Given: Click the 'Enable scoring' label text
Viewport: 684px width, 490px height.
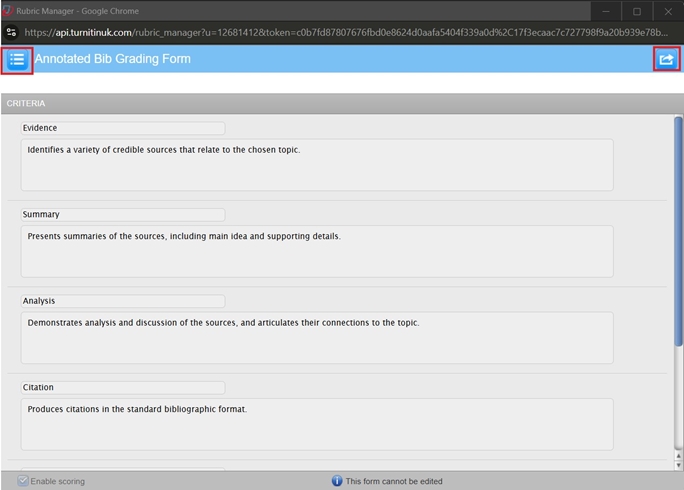Looking at the screenshot, I should 58,481.
